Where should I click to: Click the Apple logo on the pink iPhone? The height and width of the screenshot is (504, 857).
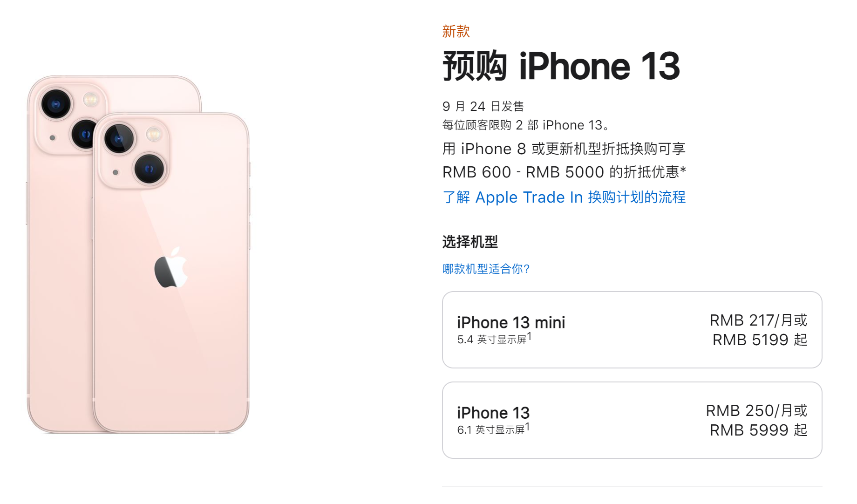point(171,268)
